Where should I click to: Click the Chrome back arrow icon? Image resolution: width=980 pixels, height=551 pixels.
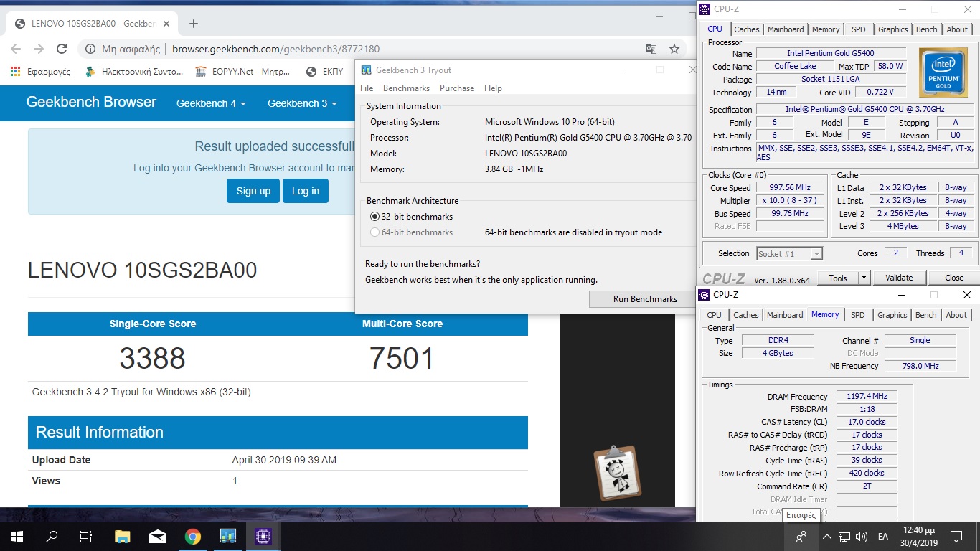coord(16,49)
